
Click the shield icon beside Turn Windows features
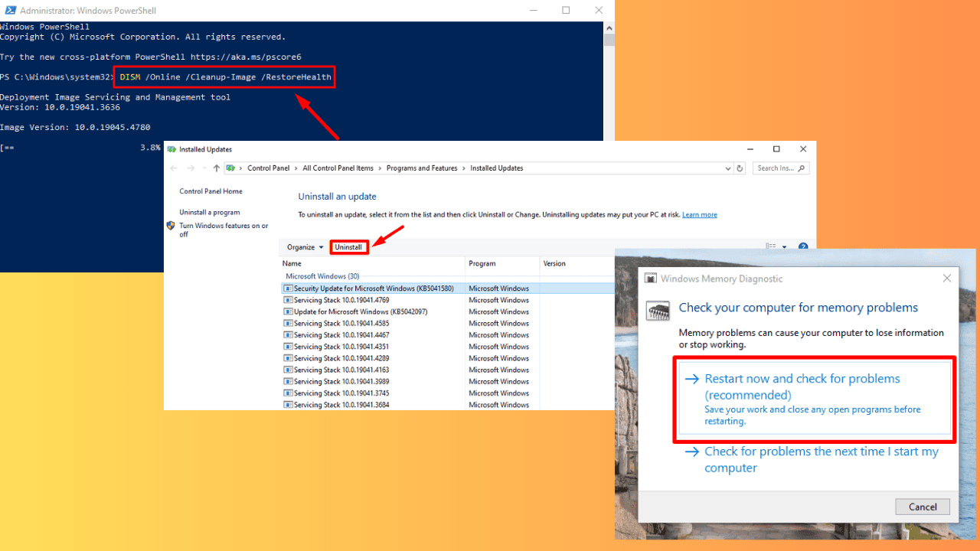tap(171, 226)
